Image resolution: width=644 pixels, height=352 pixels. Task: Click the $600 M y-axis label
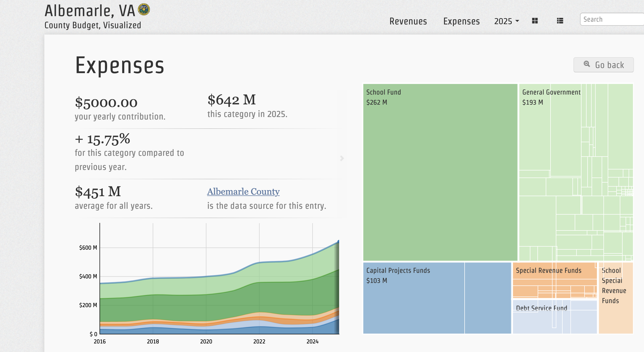(88, 248)
